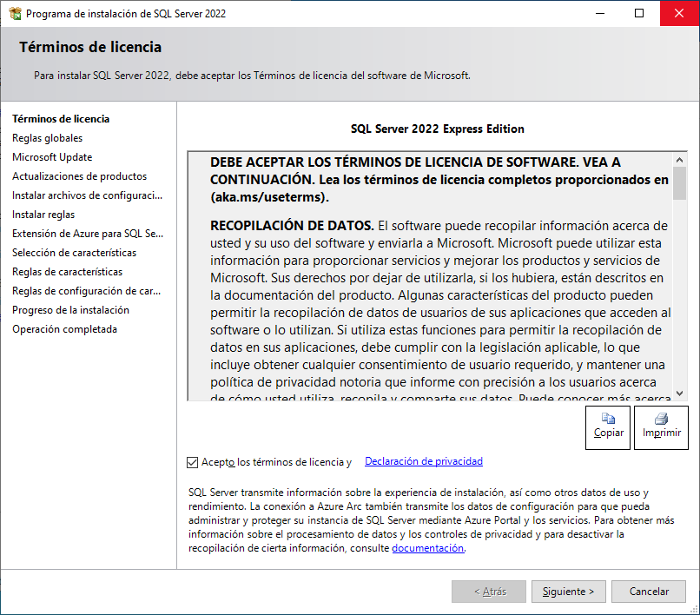
Task: Select the Operación completada step
Action: [65, 329]
